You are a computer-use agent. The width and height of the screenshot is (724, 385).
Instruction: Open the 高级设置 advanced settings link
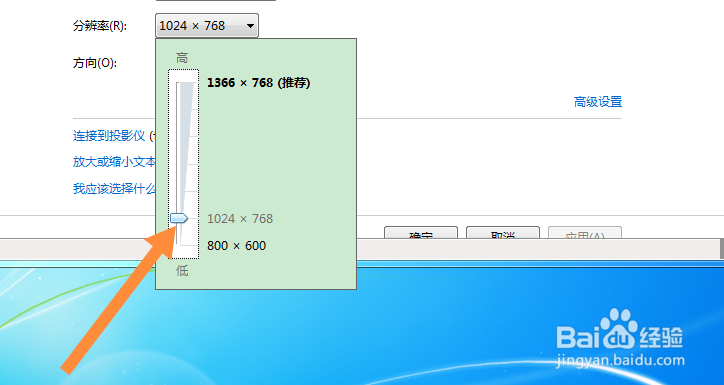(x=598, y=102)
